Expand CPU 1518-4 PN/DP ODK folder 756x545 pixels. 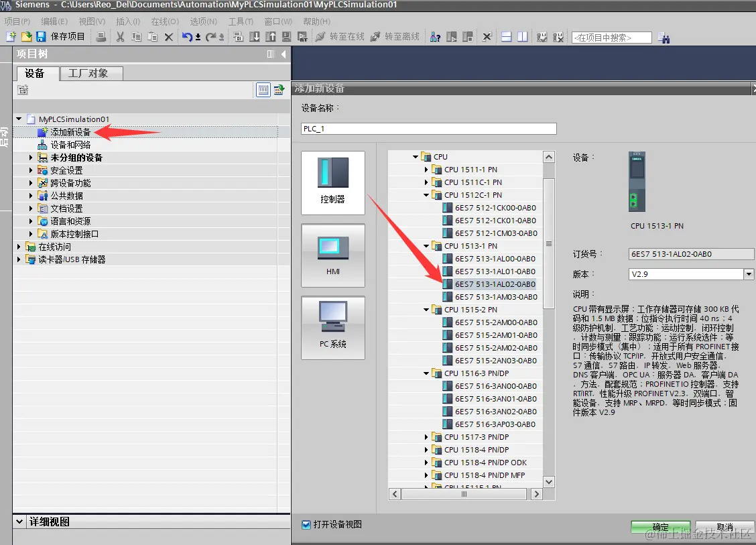426,462
